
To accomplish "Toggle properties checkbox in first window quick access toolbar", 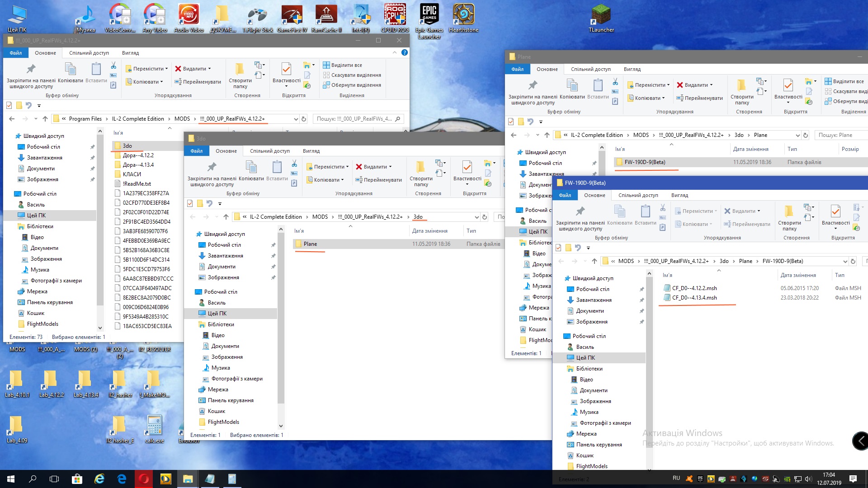I will (9, 105).
